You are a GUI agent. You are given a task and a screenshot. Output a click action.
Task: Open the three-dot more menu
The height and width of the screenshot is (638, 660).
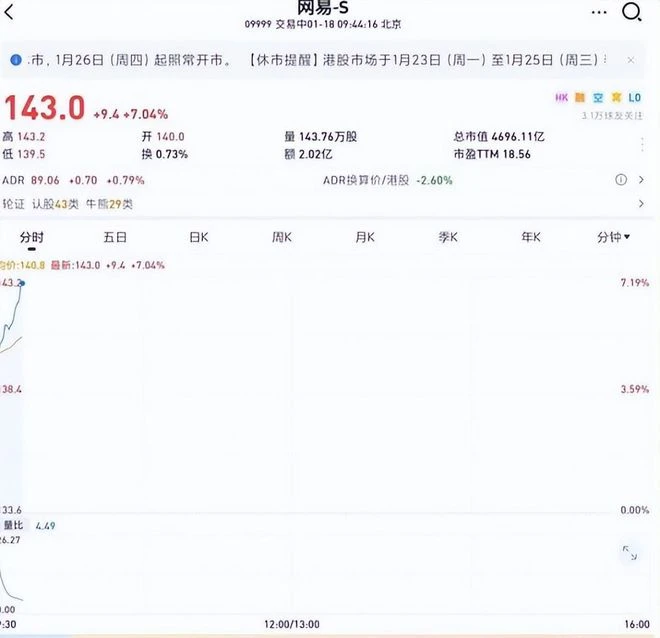tap(598, 13)
